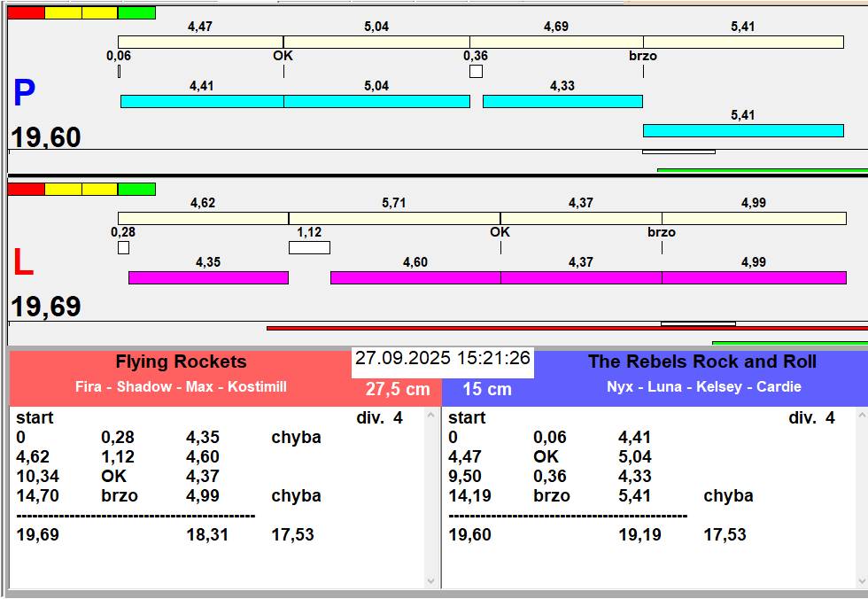This screenshot has height=599, width=868.
Task: Click the 10,34 split in Flying Rockets table
Action: tap(37, 476)
